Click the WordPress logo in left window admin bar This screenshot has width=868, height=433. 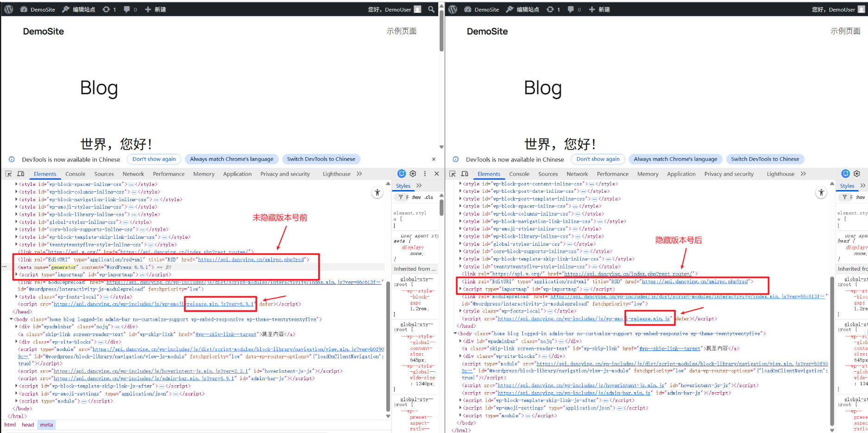[x=8, y=9]
